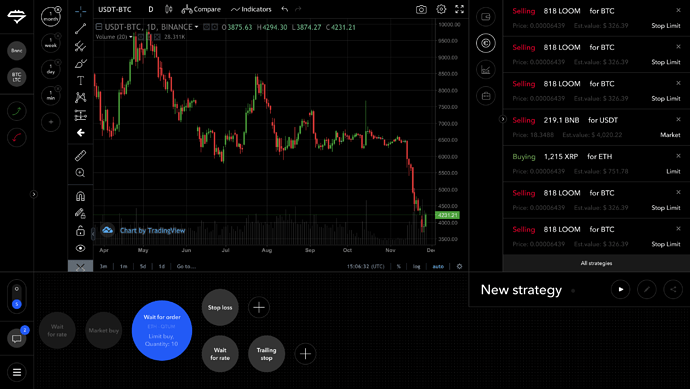
Task: Share the New strategy
Action: (673, 290)
